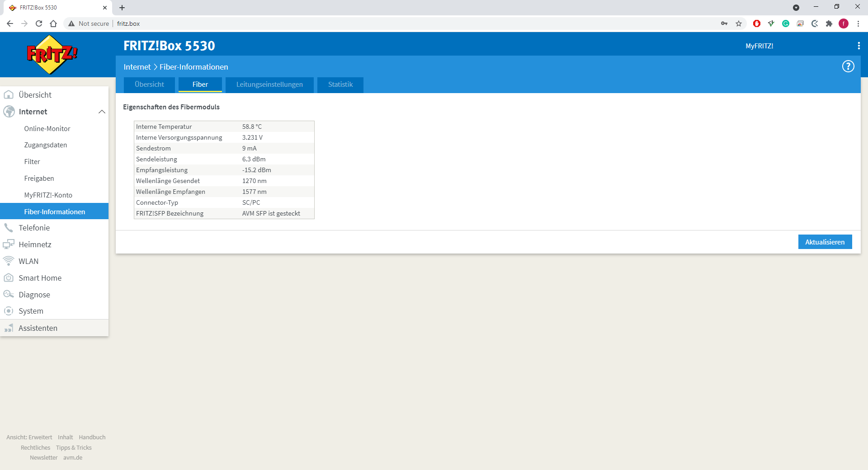Click the Not secure warning icon
868x470 pixels.
(x=71, y=23)
